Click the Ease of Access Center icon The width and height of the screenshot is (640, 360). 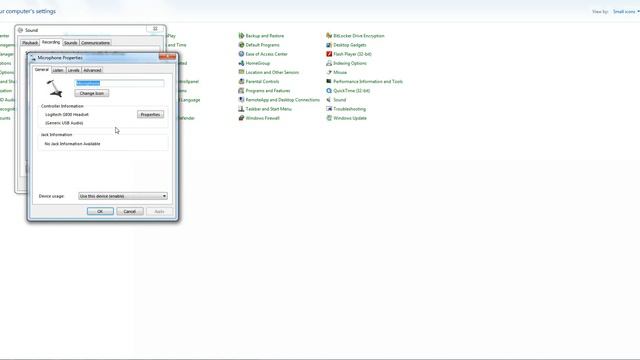pyautogui.click(x=241, y=54)
